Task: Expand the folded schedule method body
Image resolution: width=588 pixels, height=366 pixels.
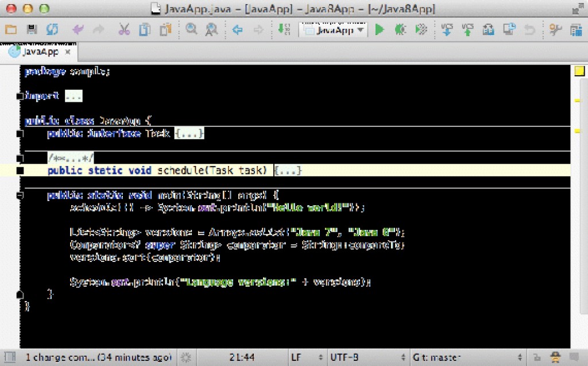Action: tap(288, 171)
